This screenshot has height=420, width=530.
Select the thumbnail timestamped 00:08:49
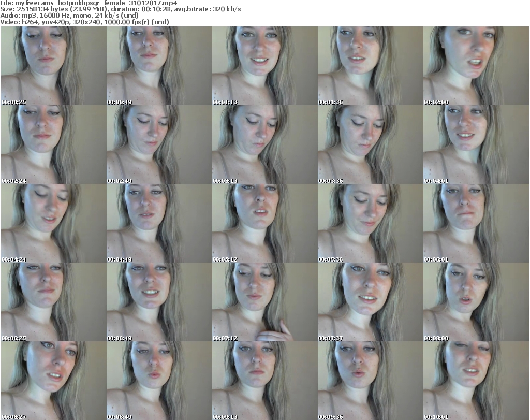(x=159, y=381)
